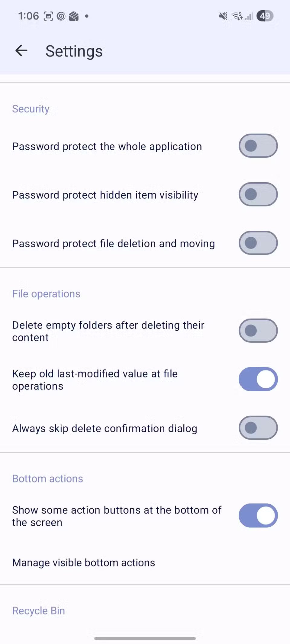
Task: Open the Recycle Bin section
Action: pyautogui.click(x=38, y=610)
